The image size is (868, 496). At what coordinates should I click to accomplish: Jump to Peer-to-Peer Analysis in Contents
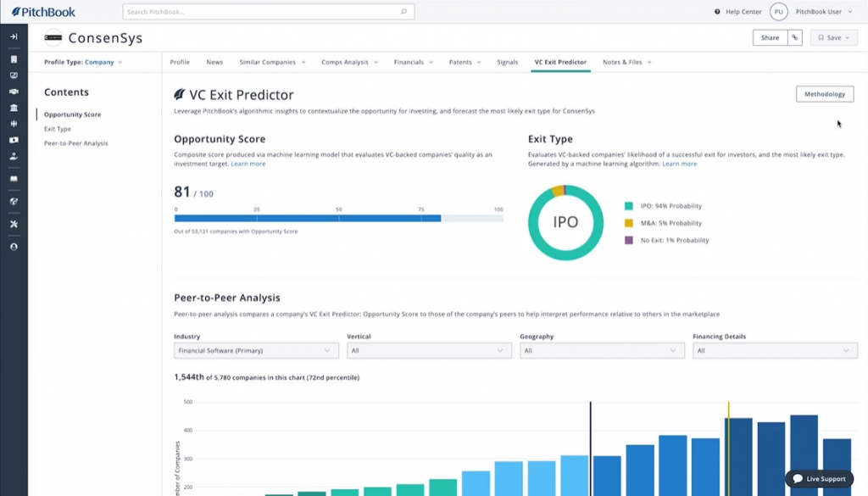click(75, 143)
